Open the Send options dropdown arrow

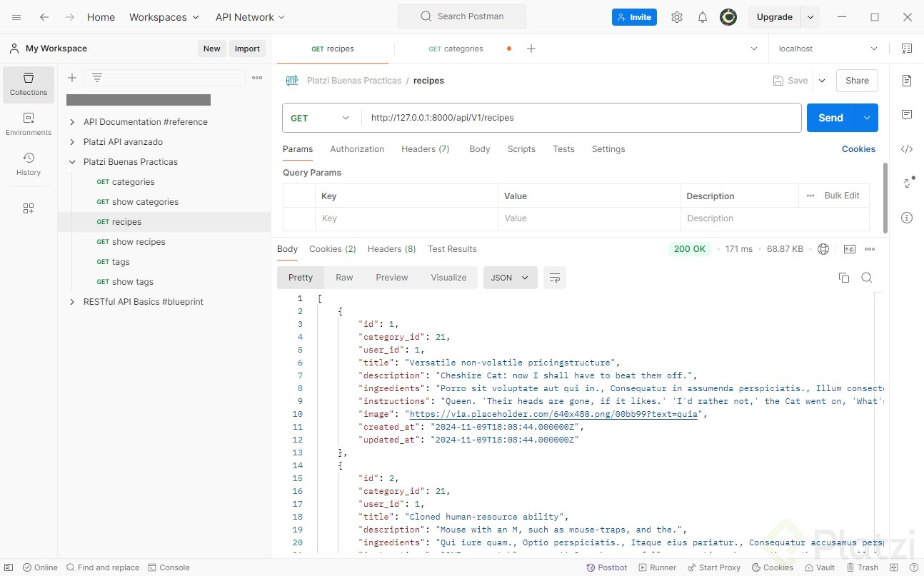(x=867, y=118)
